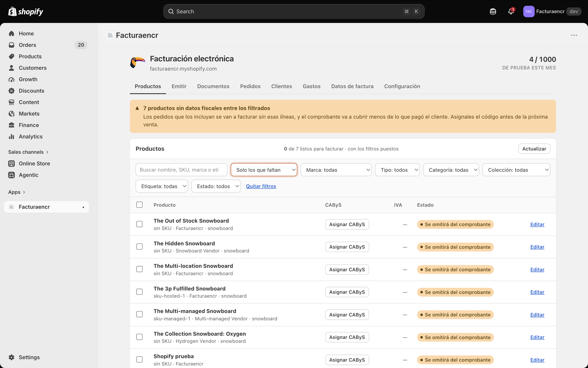The width and height of the screenshot is (588, 368).
Task: Click the Settings gear icon
Action: click(12, 357)
